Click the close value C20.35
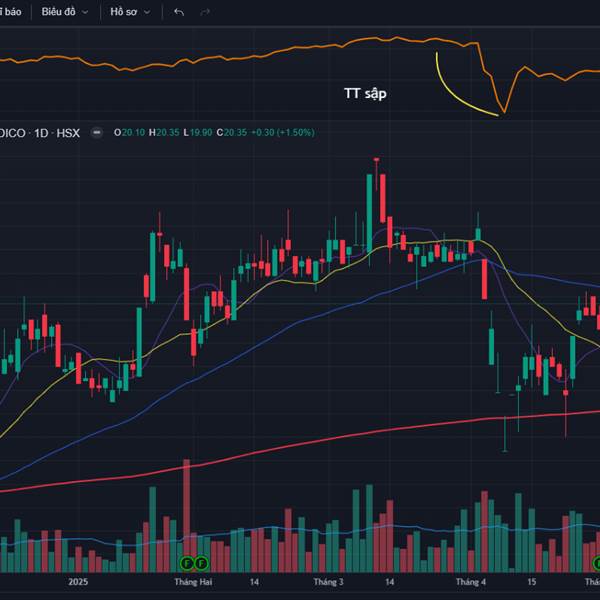Screen dimensions: 600x600 [x=232, y=133]
